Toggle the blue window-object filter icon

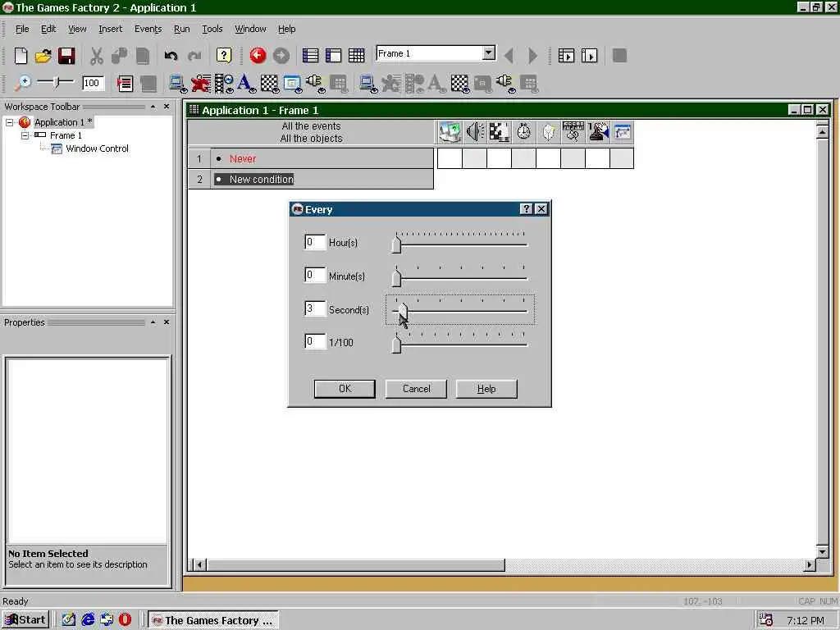pyautogui.click(x=292, y=84)
